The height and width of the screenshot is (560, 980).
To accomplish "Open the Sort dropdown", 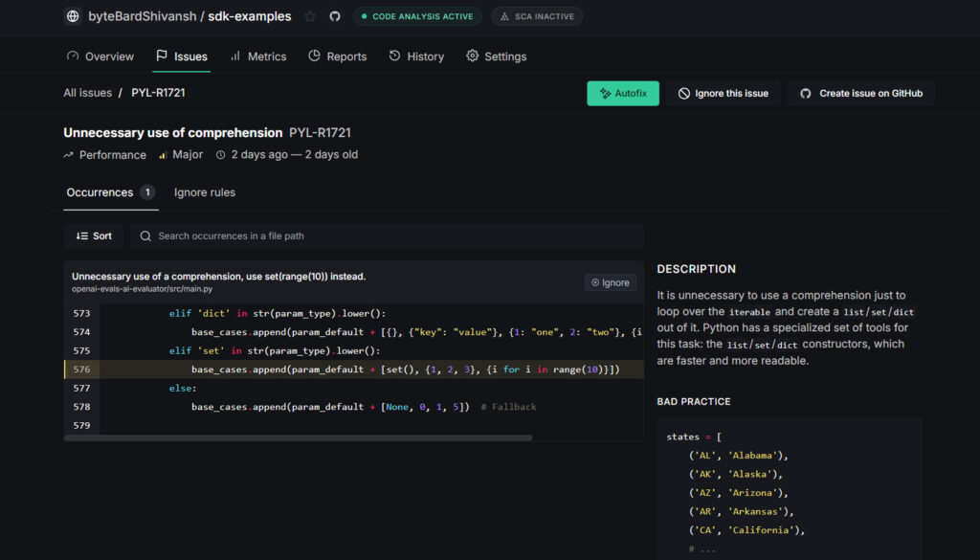I will pos(94,235).
